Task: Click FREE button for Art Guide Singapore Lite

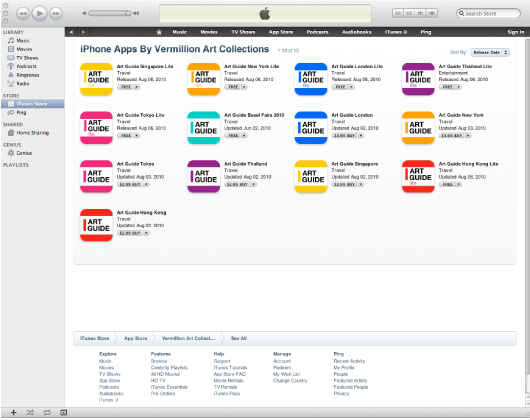Action: 125,87
